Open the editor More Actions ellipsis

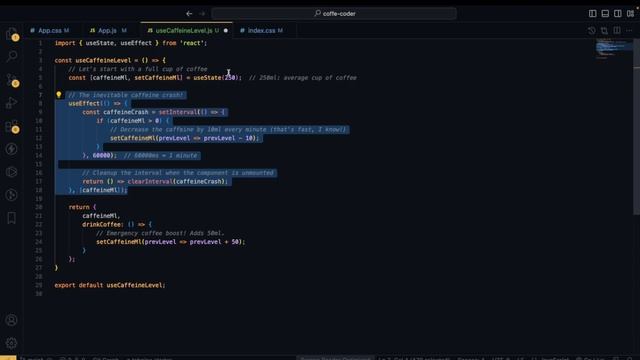[x=629, y=31]
